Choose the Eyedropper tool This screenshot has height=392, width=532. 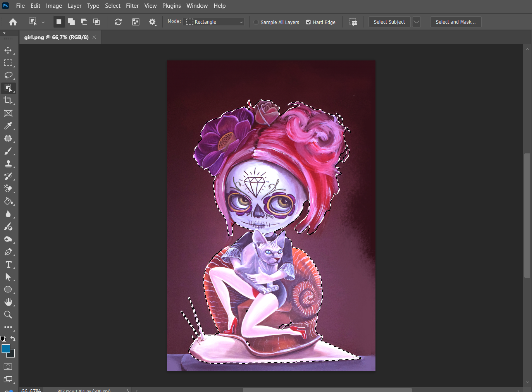tap(8, 126)
